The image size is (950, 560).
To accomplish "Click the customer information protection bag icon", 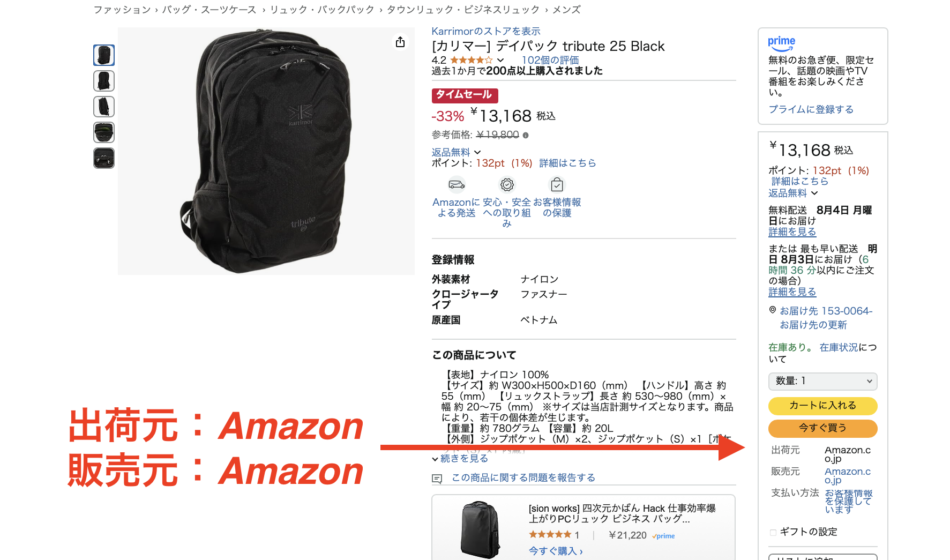I will click(x=557, y=185).
